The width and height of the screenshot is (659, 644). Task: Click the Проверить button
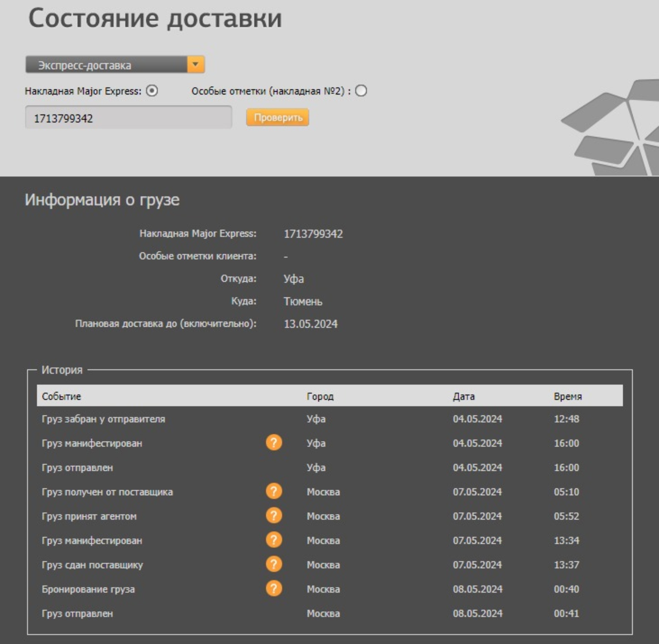coord(277,117)
